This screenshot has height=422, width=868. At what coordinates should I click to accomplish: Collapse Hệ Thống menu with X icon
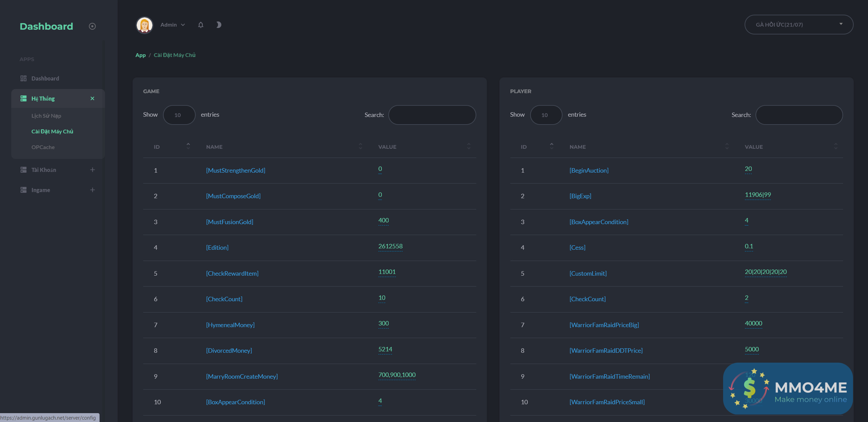tap(92, 99)
